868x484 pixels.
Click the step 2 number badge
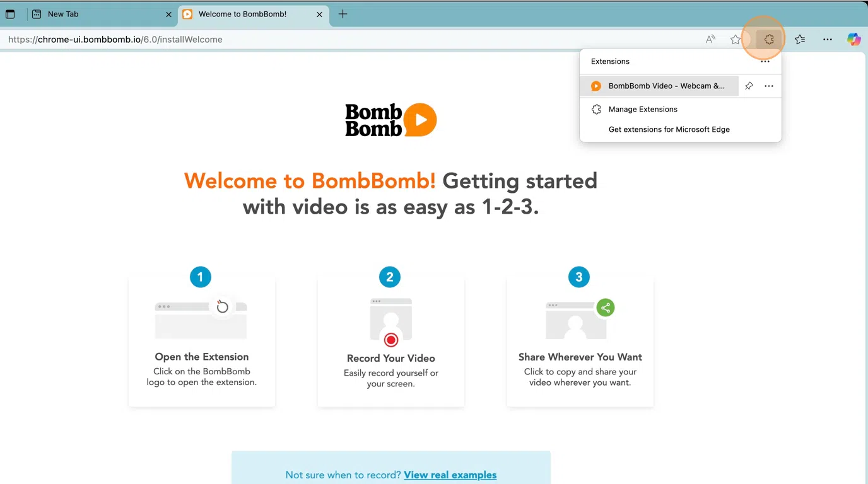point(390,277)
